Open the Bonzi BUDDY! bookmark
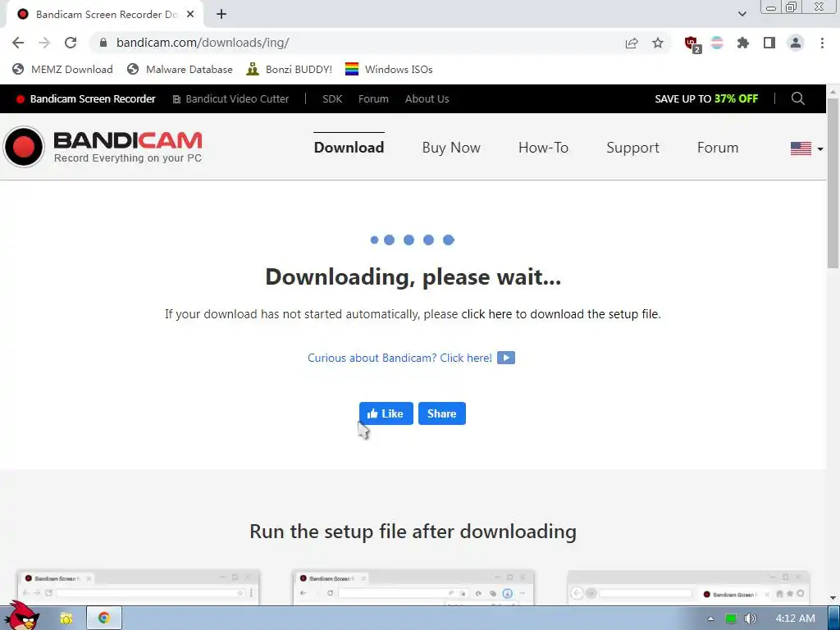Image resolution: width=840 pixels, height=630 pixels. (x=290, y=70)
